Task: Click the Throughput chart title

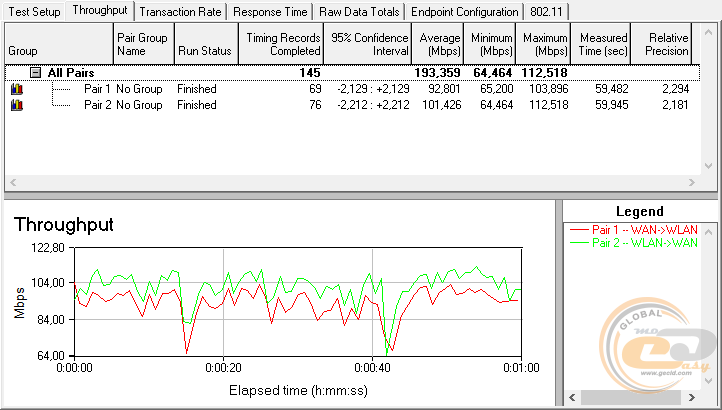Action: point(64,224)
